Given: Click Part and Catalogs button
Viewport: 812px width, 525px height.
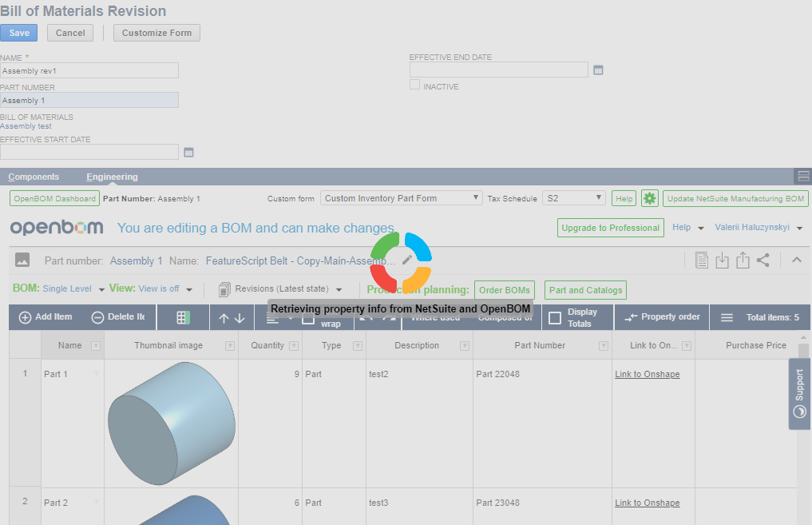Looking at the screenshot, I should [586, 290].
